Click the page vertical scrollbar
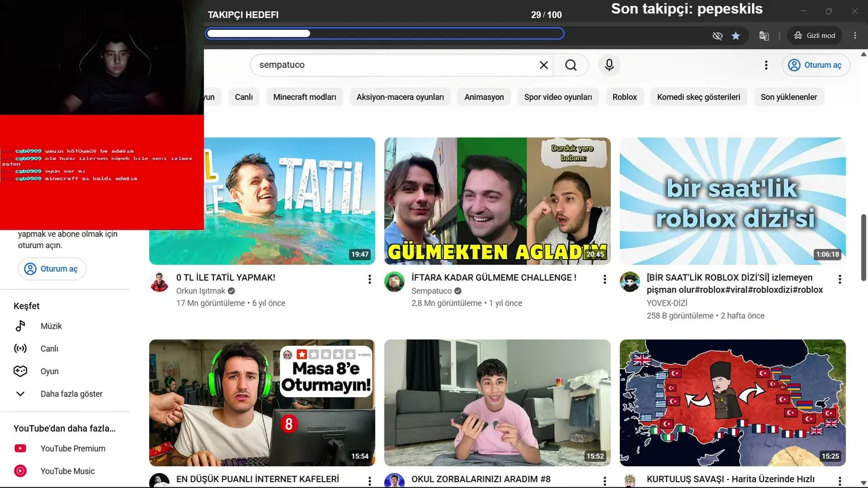The height and width of the screenshot is (488, 868). point(863,247)
